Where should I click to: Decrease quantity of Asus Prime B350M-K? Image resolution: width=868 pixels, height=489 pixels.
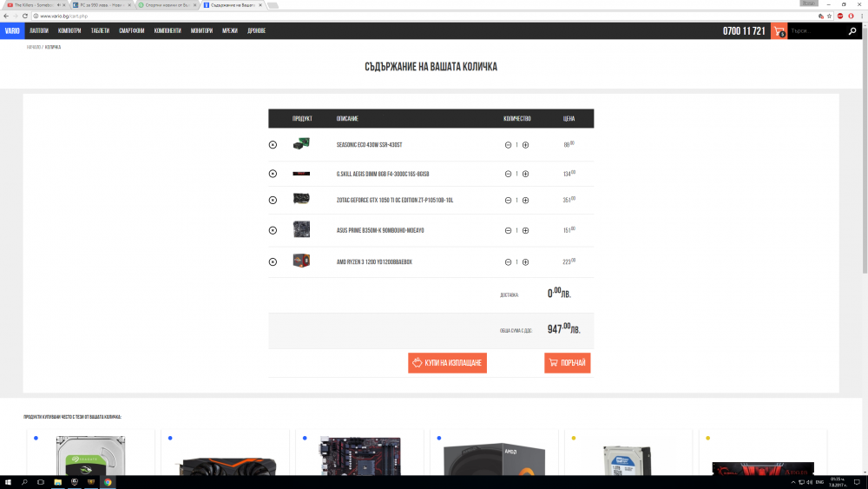pos(508,230)
